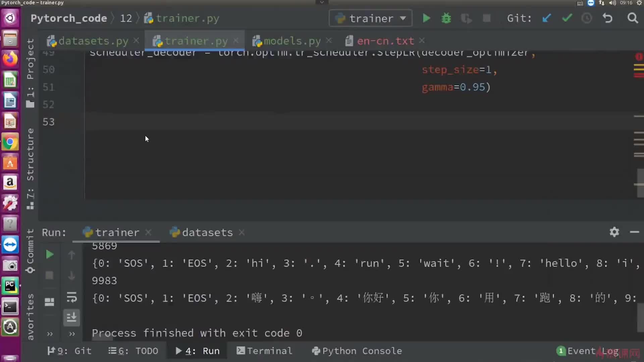This screenshot has width=644, height=362.
Task: Show Git history with the clock icon
Action: pyautogui.click(x=587, y=18)
